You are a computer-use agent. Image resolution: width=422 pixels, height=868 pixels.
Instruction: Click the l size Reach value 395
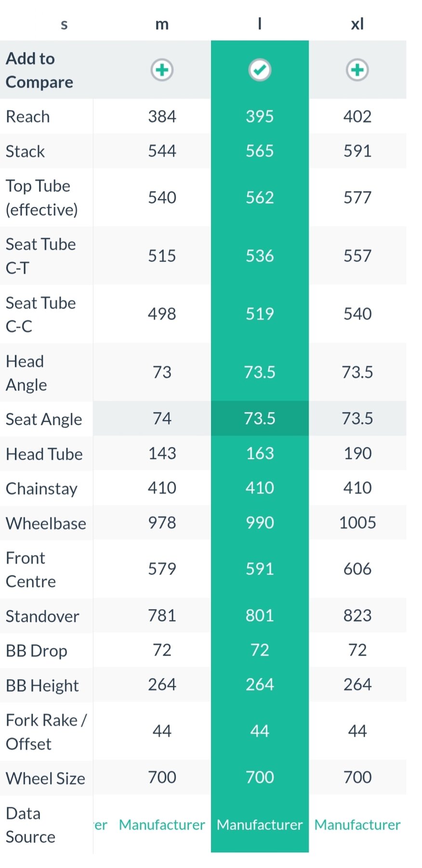[260, 117]
